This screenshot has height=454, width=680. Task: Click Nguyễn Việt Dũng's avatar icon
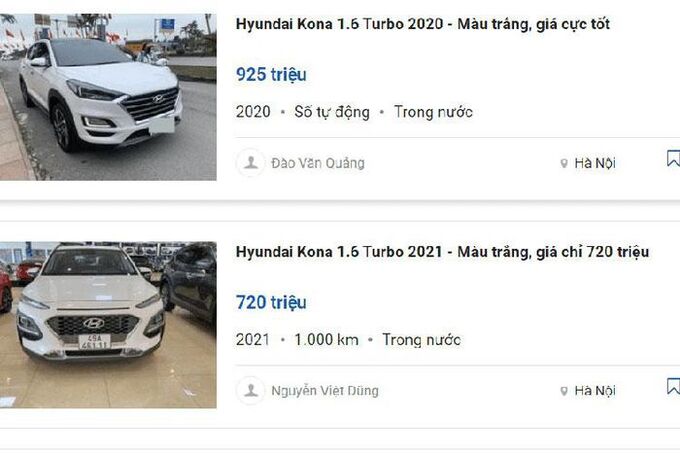pos(251,391)
